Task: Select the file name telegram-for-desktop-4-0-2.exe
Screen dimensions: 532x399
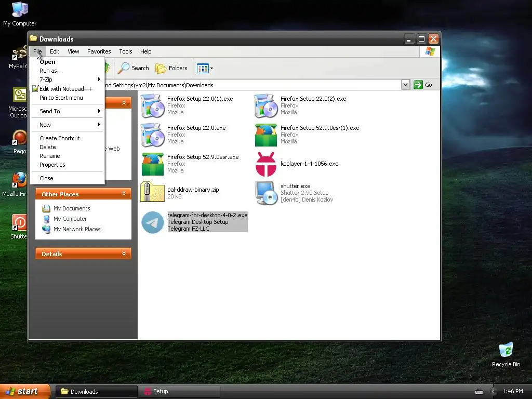Action: coord(207,215)
